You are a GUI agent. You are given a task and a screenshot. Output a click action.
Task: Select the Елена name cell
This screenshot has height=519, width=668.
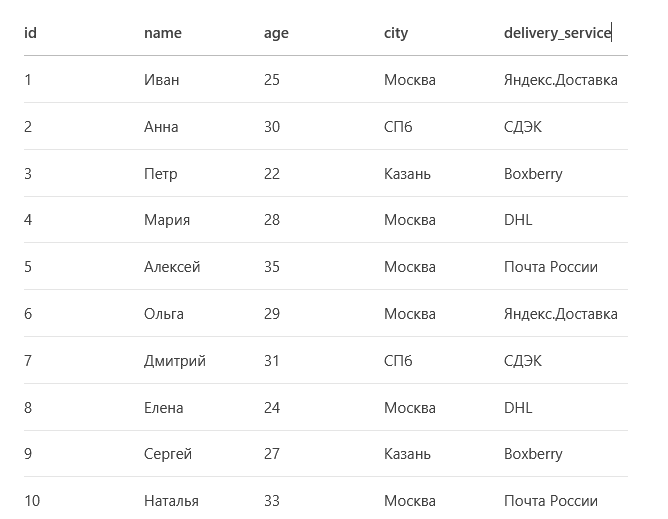pos(164,408)
